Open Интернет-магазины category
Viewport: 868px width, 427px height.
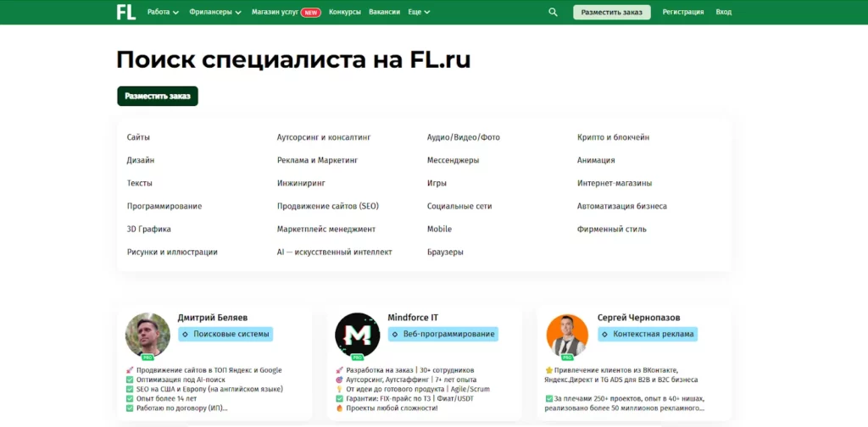(x=615, y=183)
